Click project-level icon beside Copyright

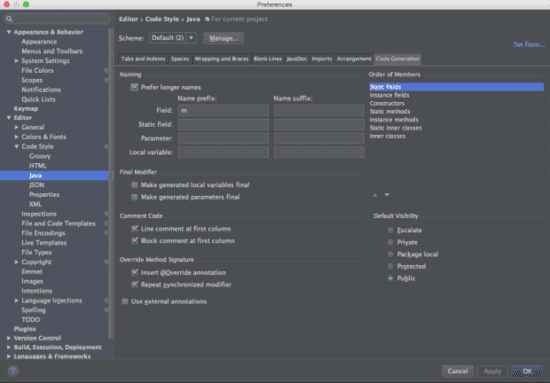(106, 262)
